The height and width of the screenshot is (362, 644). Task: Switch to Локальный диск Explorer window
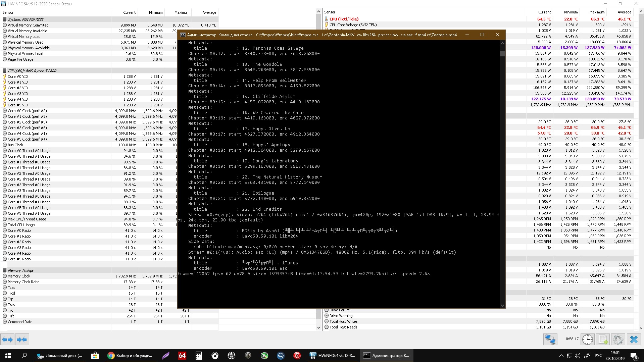pyautogui.click(x=60, y=356)
